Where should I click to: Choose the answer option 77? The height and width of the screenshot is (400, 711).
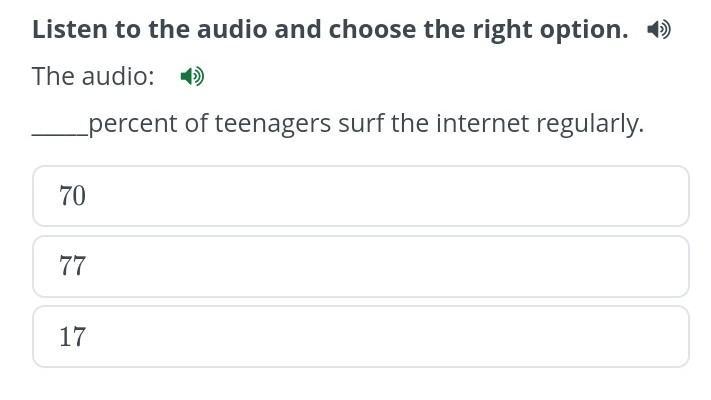[360, 266]
